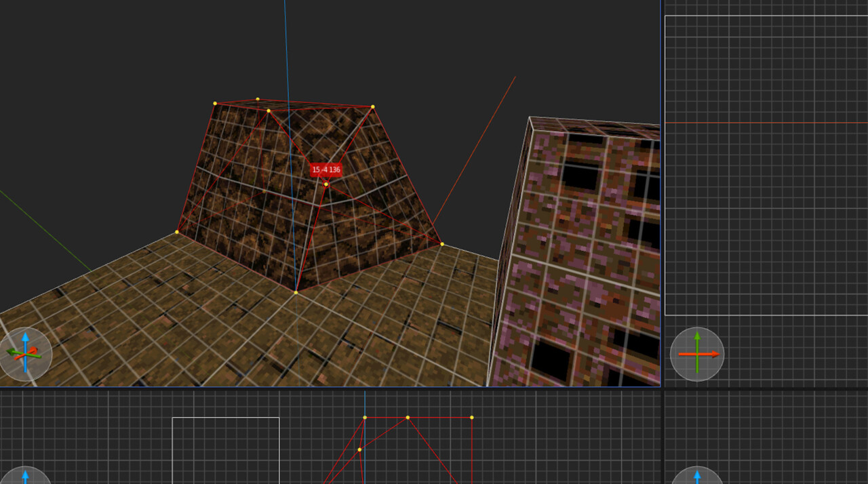Viewport: 868px width, 484px height.
Task: Select the lower-left vertex handle in the bottom 2D view
Action: point(359,449)
